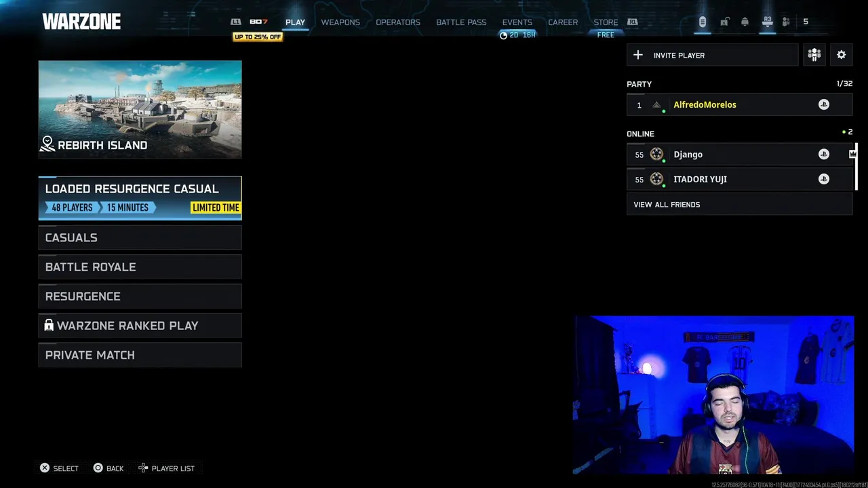
Task: Open the BATTLE PASS tab
Action: click(461, 22)
